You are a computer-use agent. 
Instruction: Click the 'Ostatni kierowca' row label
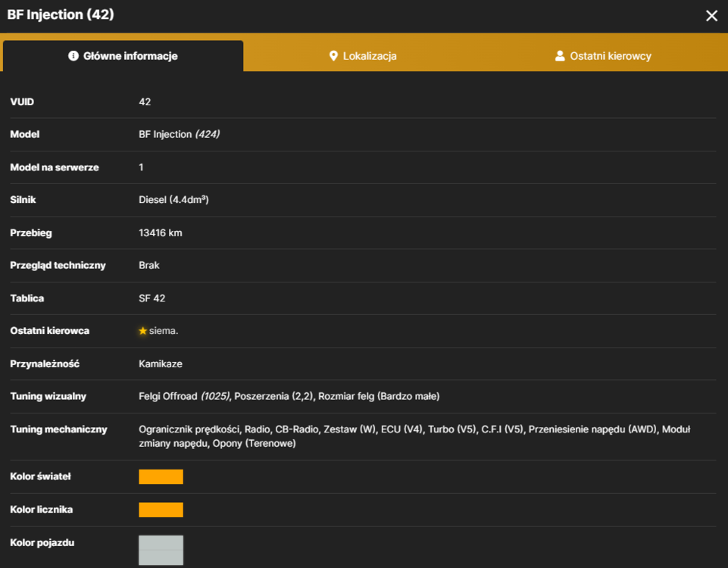click(50, 331)
